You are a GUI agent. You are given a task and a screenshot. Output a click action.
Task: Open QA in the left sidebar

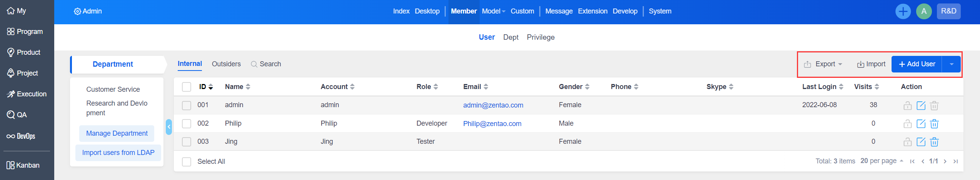17,115
